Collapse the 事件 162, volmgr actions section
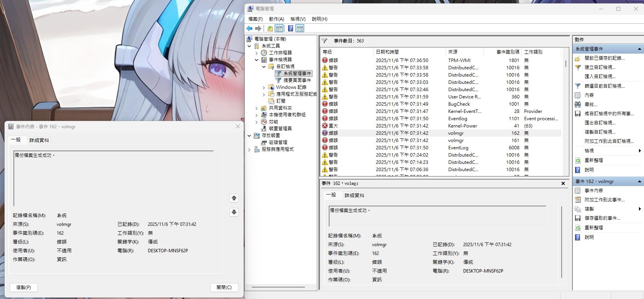The width and height of the screenshot is (644, 299). pos(639,181)
